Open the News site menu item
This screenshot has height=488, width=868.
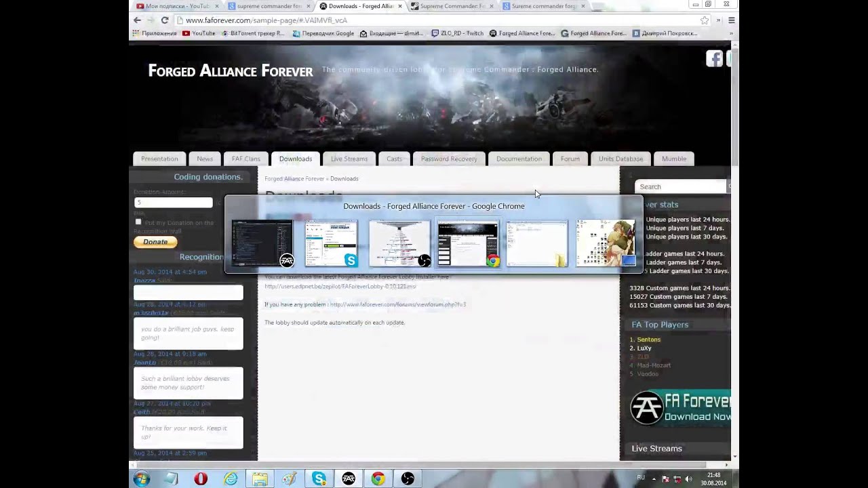pyautogui.click(x=205, y=159)
